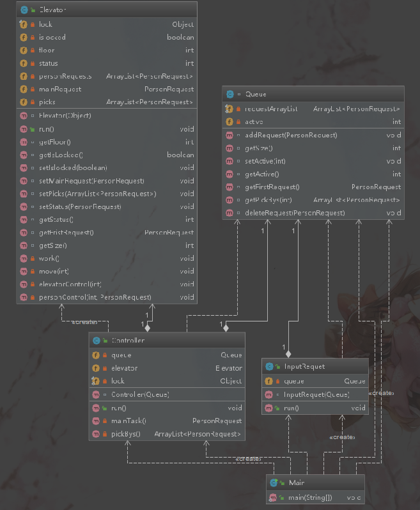Viewport: 420px width, 510px height.
Task: Click the Controller class icon in its header
Action: (97, 341)
